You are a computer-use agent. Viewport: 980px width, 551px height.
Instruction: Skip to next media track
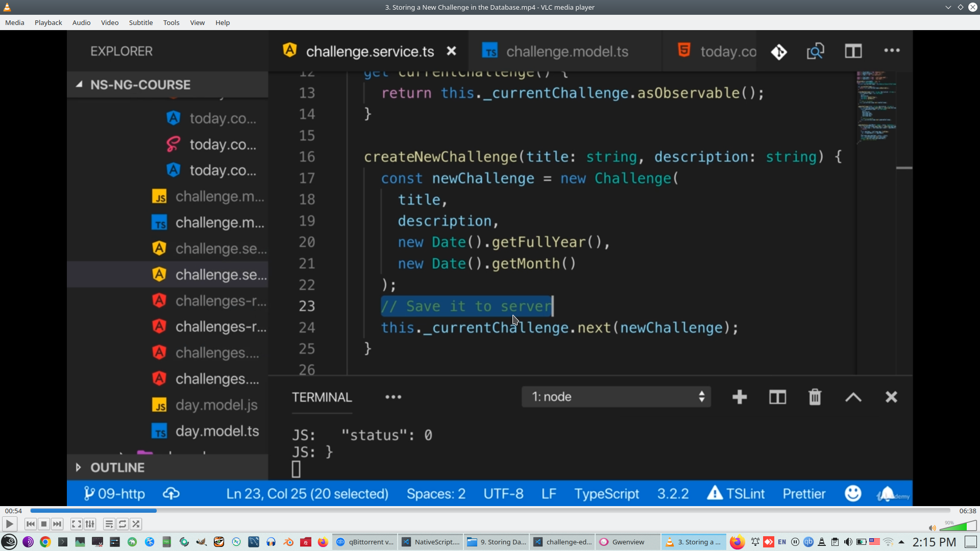point(57,524)
